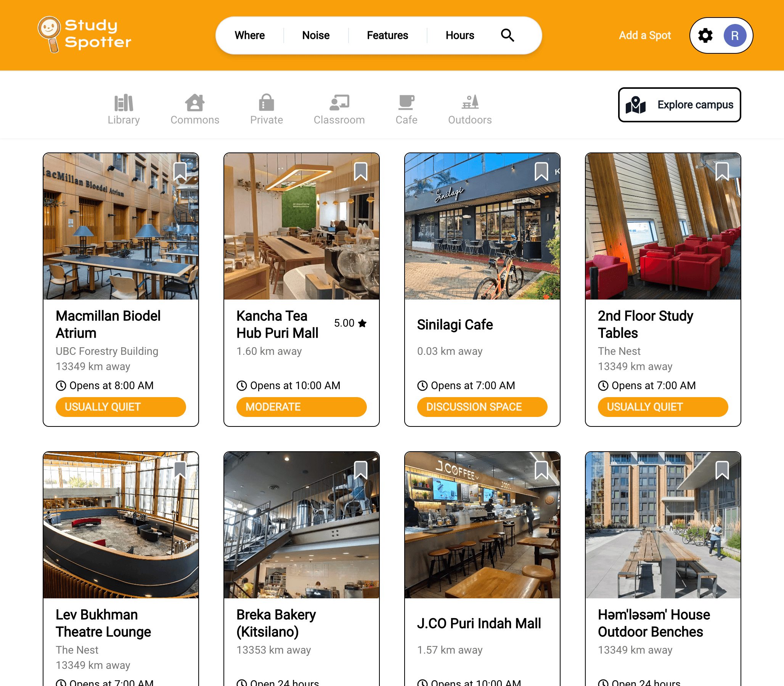This screenshot has width=784, height=686.
Task: Click the Sinilagi Cafe title
Action: click(455, 325)
